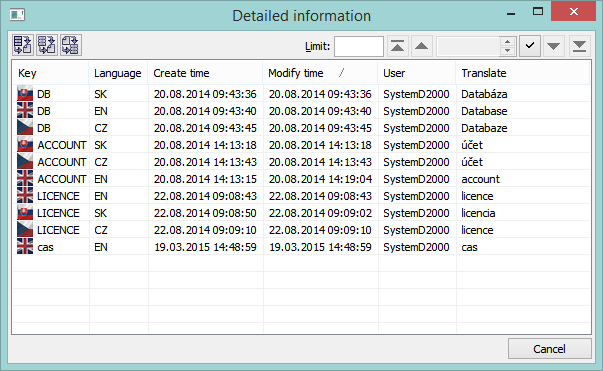Click language EN in DB row
Screen dimensions: 603x371
click(101, 111)
